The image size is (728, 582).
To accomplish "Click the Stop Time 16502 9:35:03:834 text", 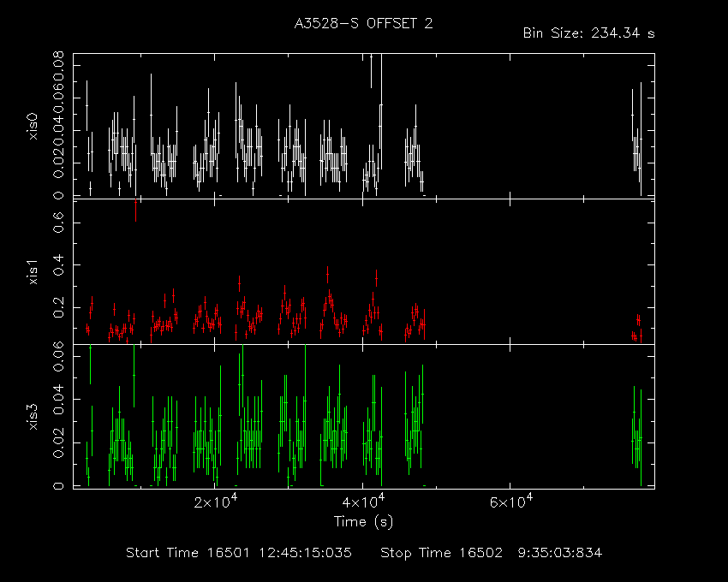I will coord(492,553).
